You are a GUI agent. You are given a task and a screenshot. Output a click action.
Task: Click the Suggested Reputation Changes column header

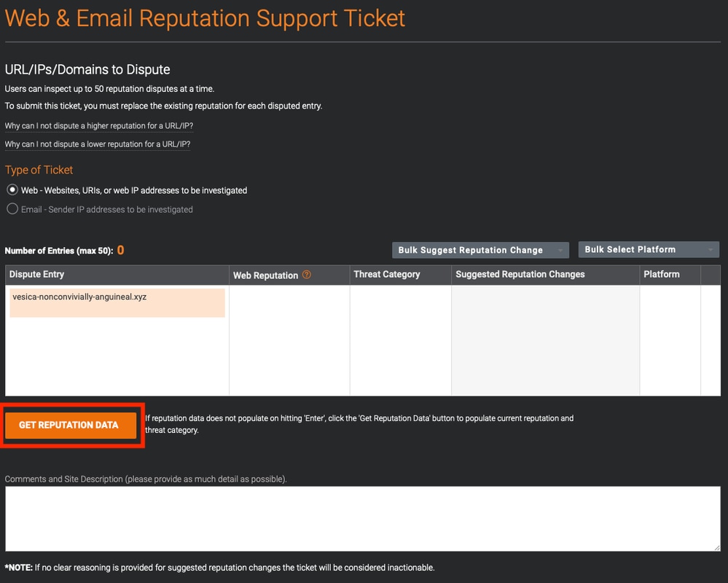(x=546, y=275)
